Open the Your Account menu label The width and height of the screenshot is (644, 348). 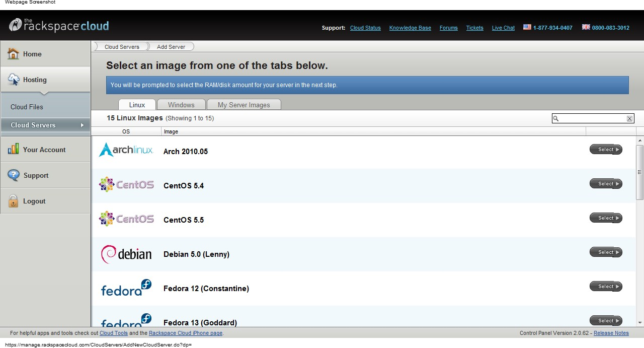tap(44, 150)
